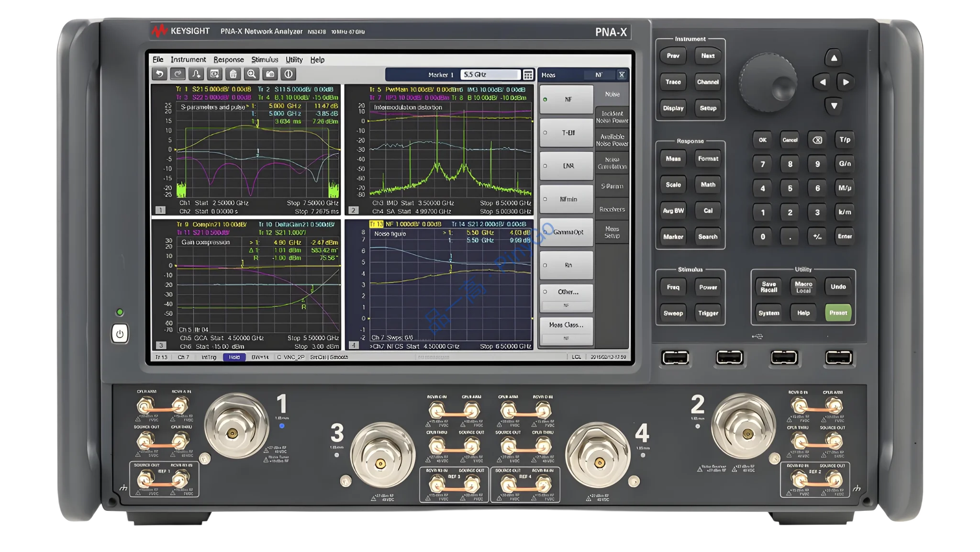Tap the G/n unit key on the keypad

click(x=845, y=164)
